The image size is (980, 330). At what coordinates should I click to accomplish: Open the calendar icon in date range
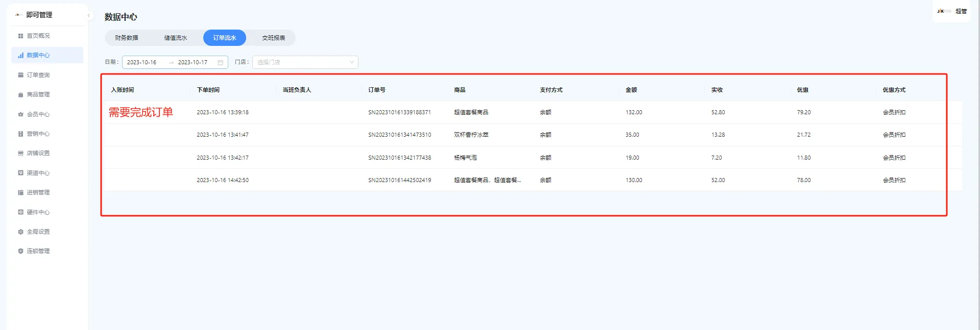click(221, 62)
